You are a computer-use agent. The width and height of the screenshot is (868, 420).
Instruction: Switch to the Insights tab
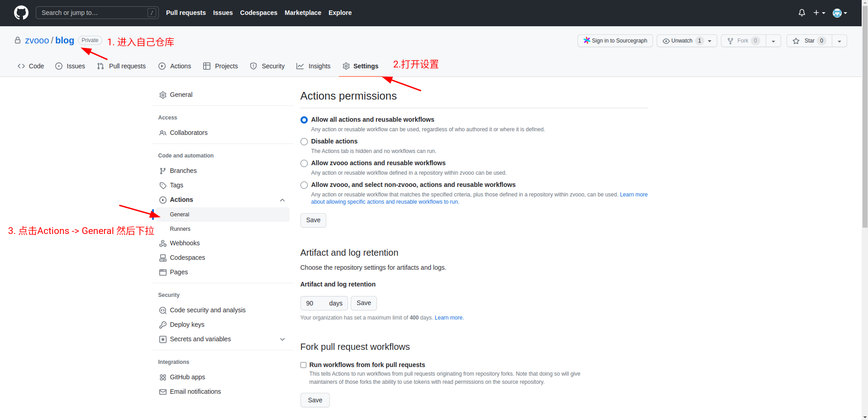pos(314,66)
